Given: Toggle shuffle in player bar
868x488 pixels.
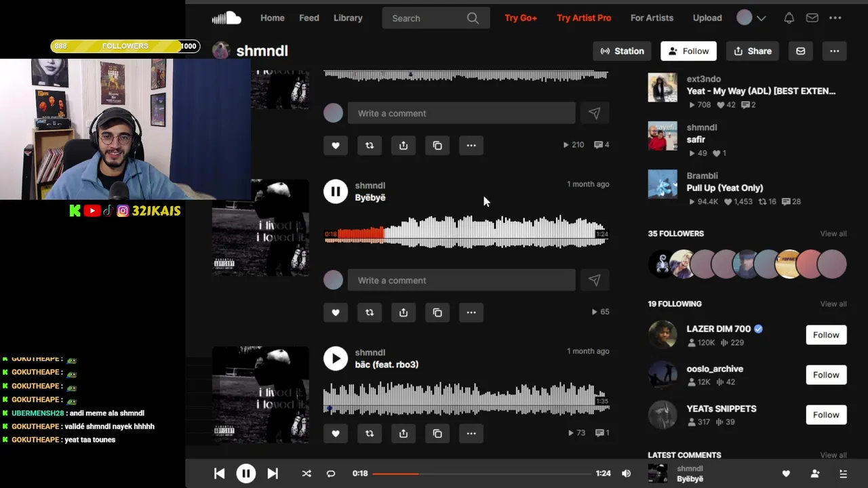Looking at the screenshot, I should pyautogui.click(x=307, y=474).
